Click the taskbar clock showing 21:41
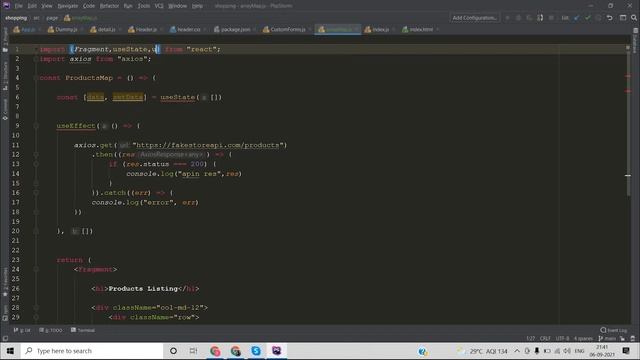The image size is (640, 360). [x=602, y=351]
